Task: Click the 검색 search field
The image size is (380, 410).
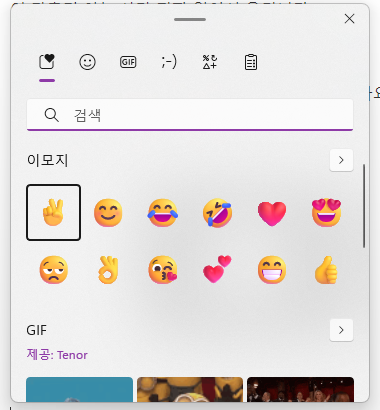Action: (x=190, y=115)
